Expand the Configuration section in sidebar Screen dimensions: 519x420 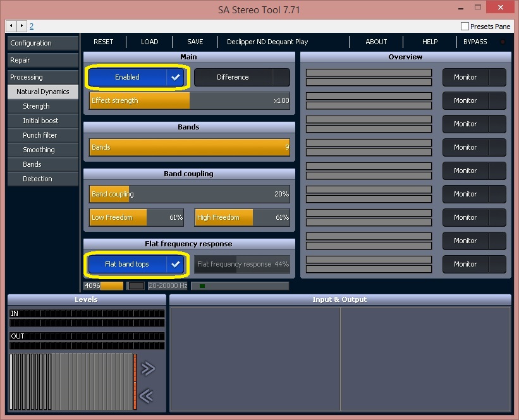[x=43, y=43]
